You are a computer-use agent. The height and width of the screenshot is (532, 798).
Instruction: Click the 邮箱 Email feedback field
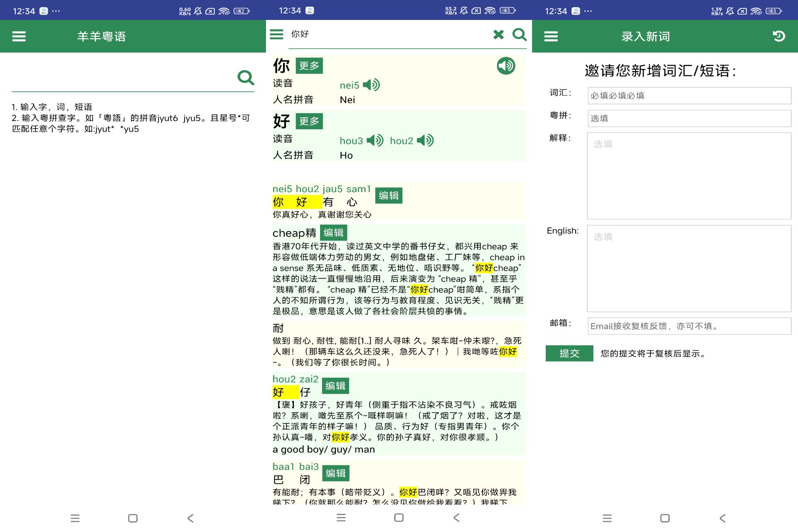(x=689, y=326)
